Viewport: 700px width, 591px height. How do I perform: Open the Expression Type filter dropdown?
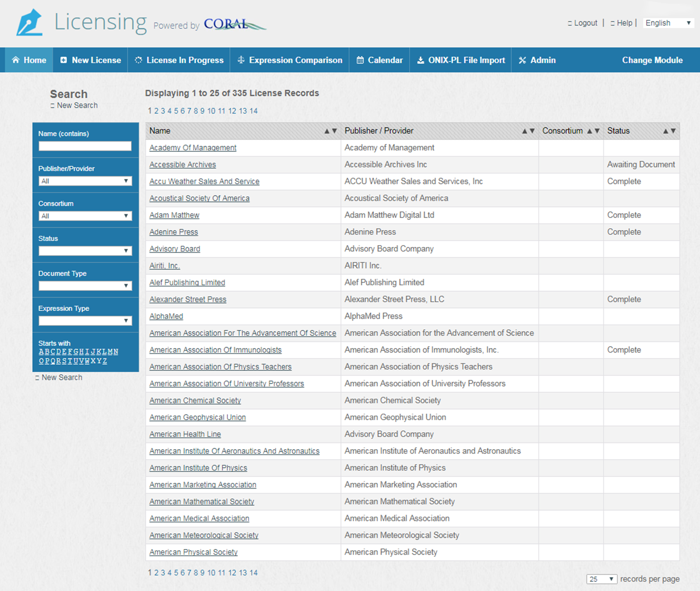click(85, 321)
